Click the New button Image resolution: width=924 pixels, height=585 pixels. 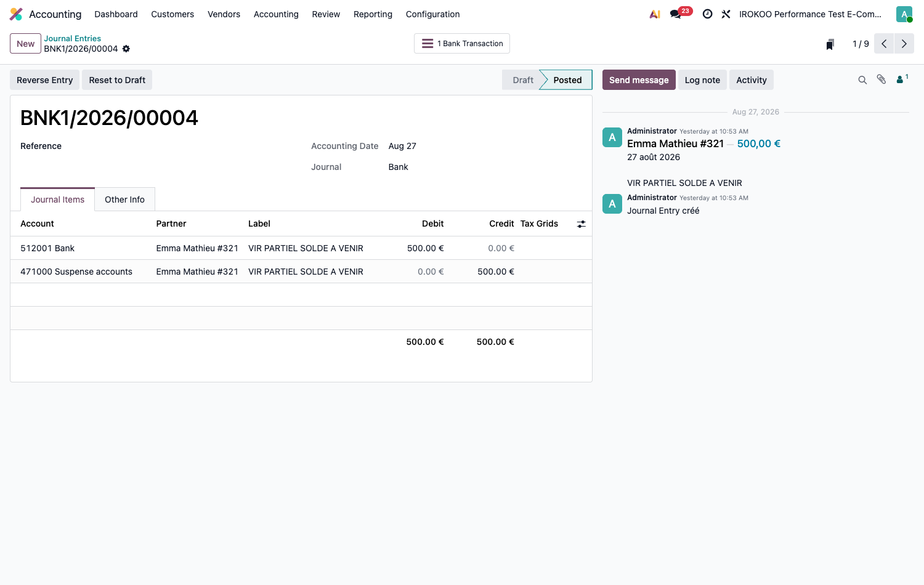[25, 44]
